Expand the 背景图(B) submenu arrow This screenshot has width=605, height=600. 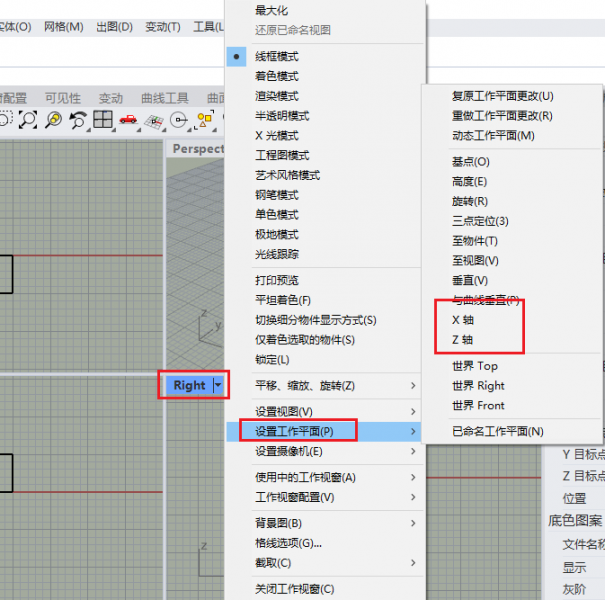coord(413,523)
